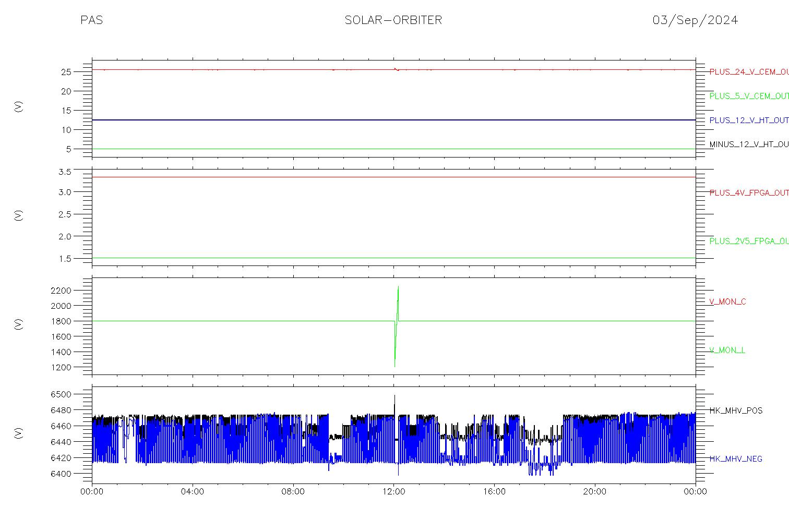This screenshot has height=532, width=789.
Task: Click the 1800 tick on V_MON panel
Action: [x=61, y=321]
